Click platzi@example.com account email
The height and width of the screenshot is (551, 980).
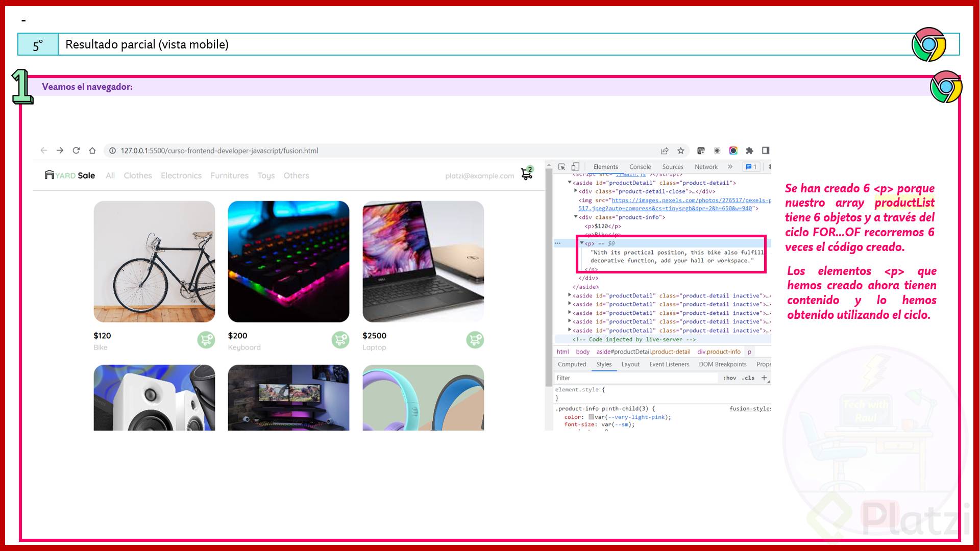480,176
